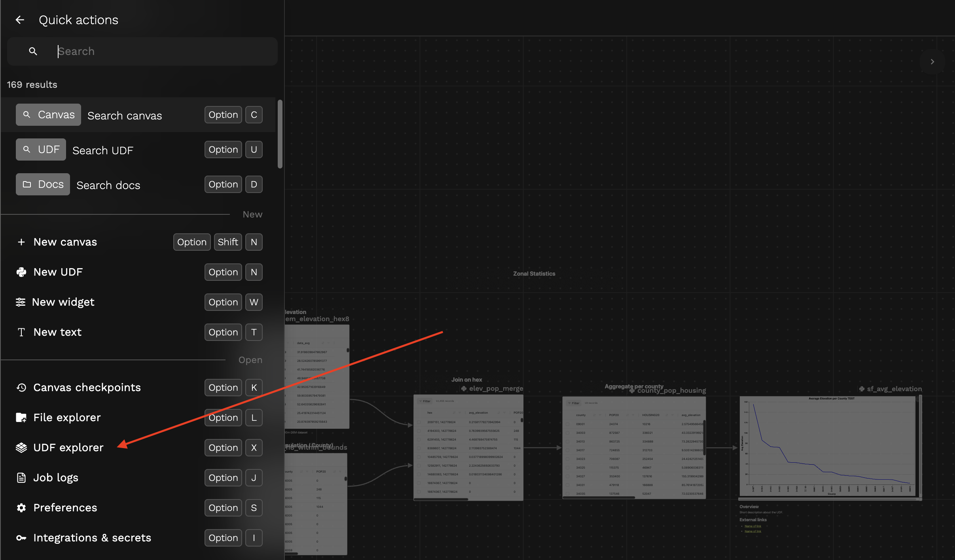Choose the Search UDF action
This screenshot has height=560, width=955.
click(x=103, y=150)
